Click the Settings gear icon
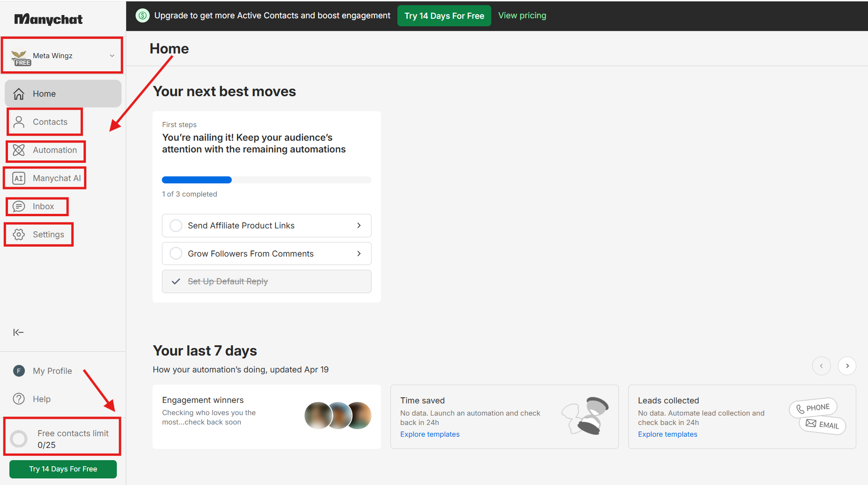This screenshot has height=485, width=868. point(19,235)
